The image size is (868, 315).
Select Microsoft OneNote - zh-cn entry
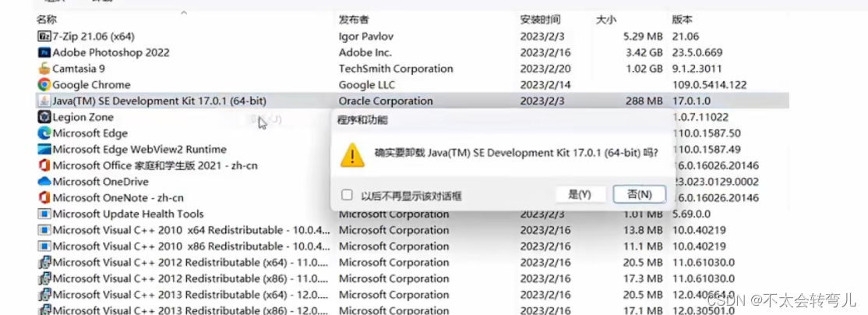coord(118,197)
